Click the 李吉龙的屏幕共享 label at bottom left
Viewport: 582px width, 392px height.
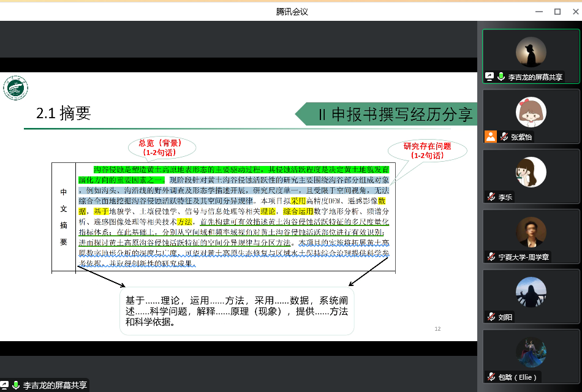click(55, 386)
